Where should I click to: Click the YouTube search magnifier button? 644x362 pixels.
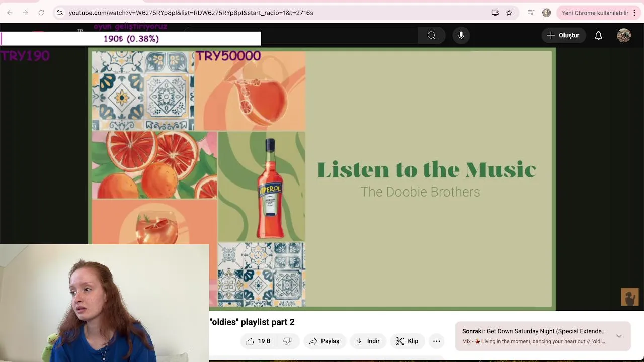431,35
